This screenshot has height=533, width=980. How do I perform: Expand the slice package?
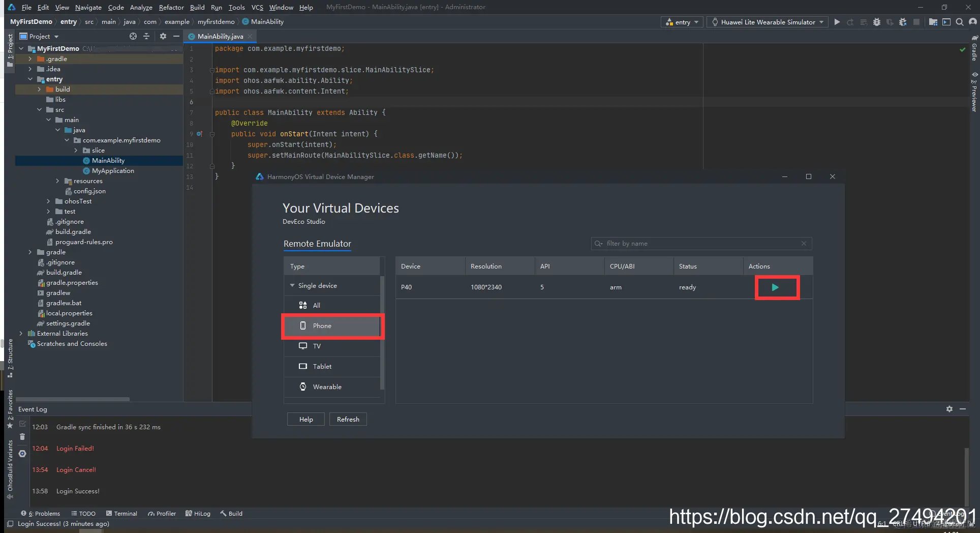76,151
